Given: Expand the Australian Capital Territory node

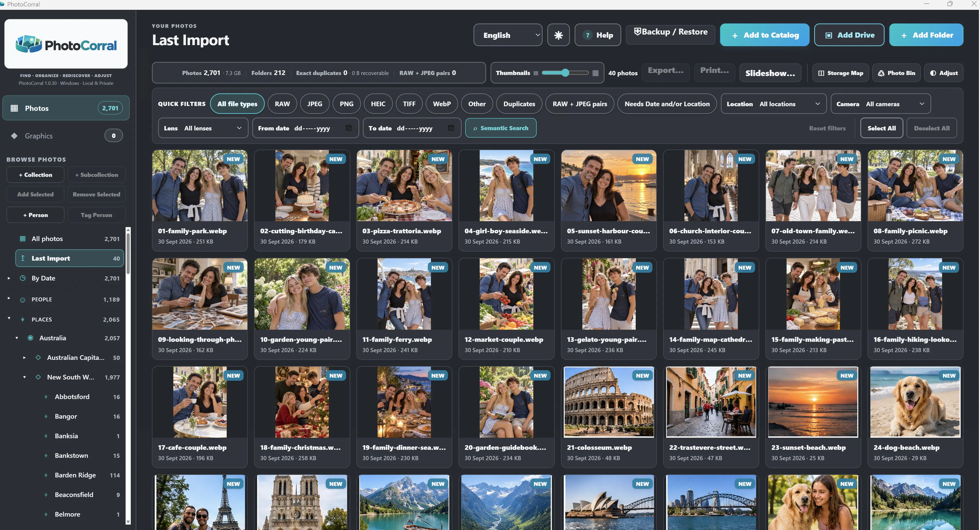Looking at the screenshot, I should pos(24,357).
